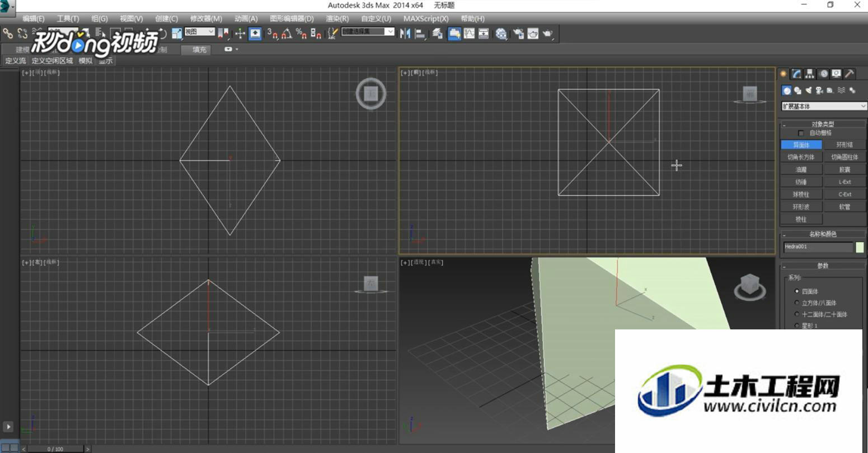
Task: Click the Hedra001 object name field
Action: [x=818, y=247]
